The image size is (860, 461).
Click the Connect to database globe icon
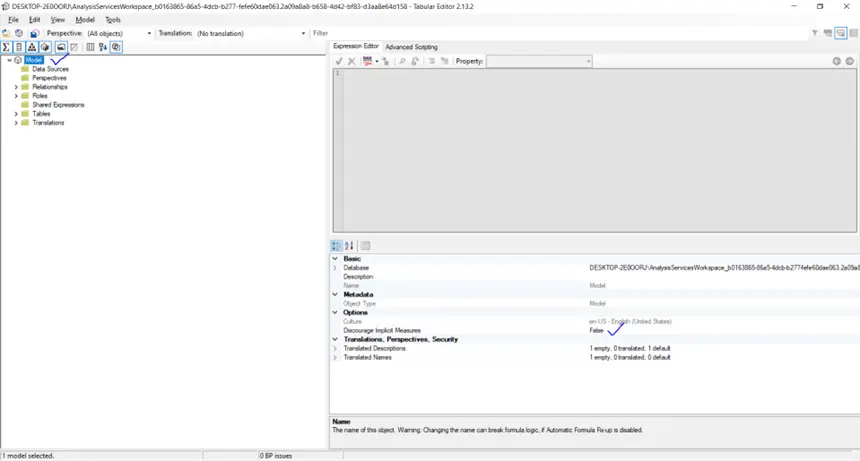pos(19,33)
